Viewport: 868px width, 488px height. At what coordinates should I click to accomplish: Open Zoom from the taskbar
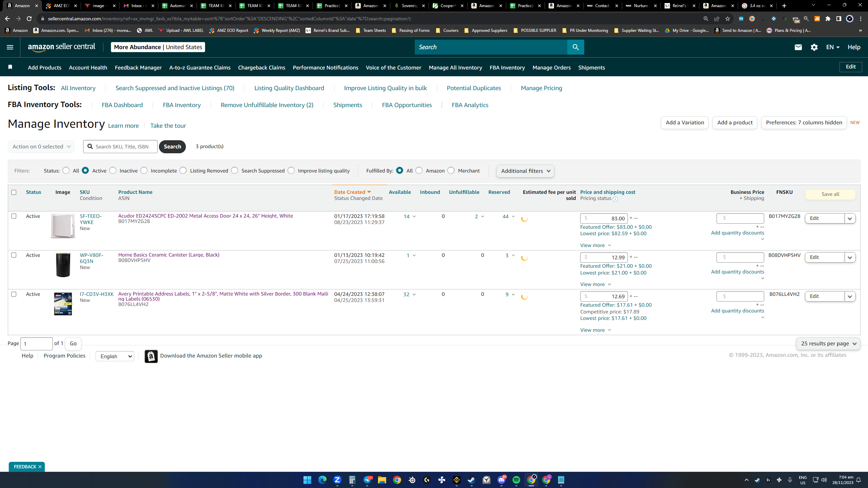[x=337, y=480]
